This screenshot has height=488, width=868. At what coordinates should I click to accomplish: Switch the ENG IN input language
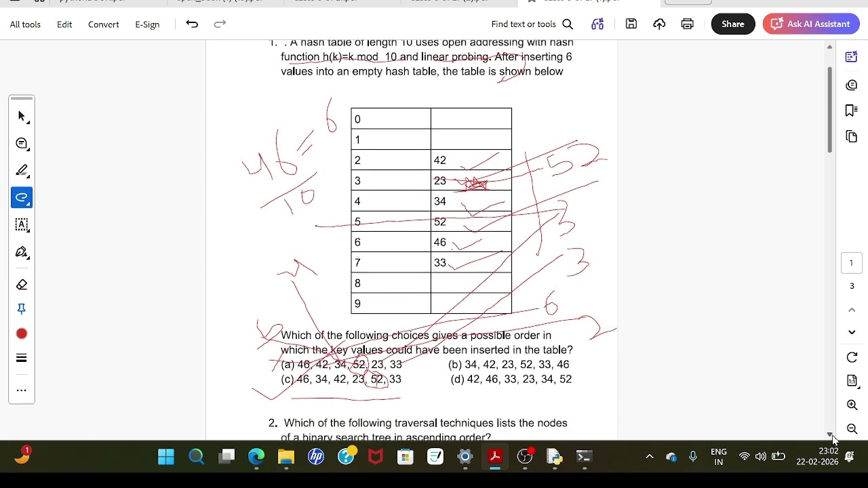[x=719, y=457]
